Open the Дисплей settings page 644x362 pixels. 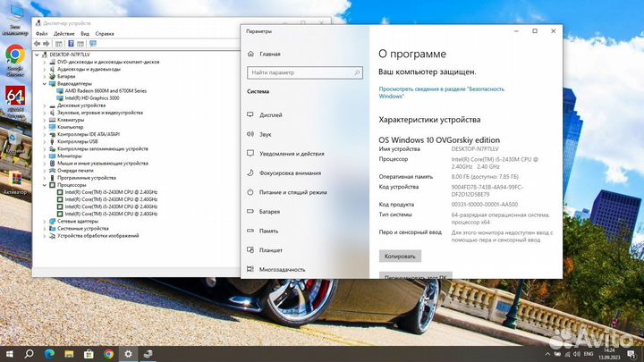(271, 114)
